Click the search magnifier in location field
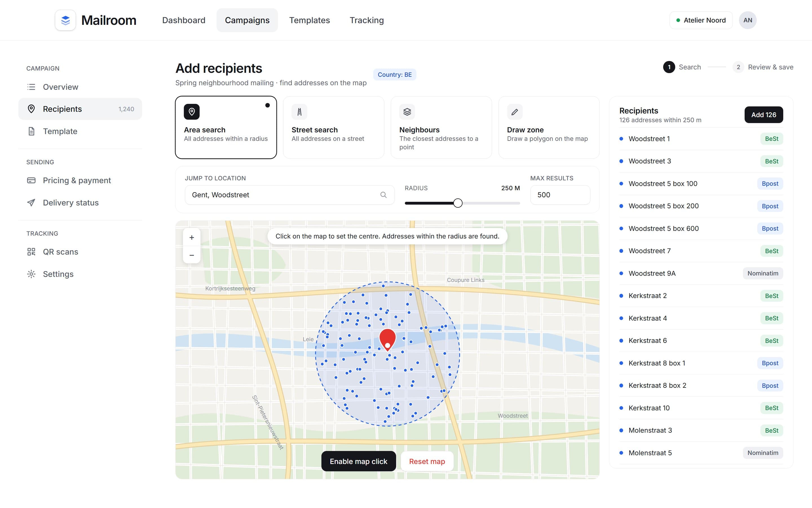Image resolution: width=812 pixels, height=508 pixels. [383, 195]
